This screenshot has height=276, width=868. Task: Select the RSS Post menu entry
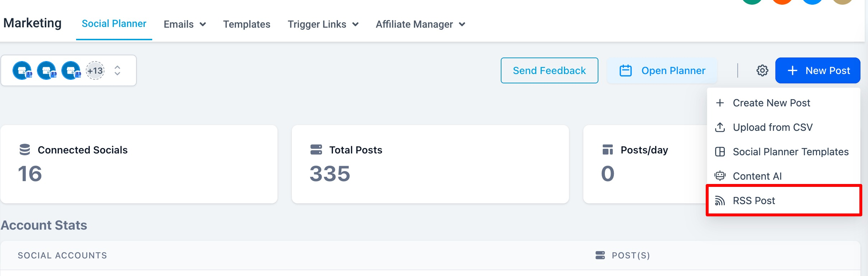[784, 201]
